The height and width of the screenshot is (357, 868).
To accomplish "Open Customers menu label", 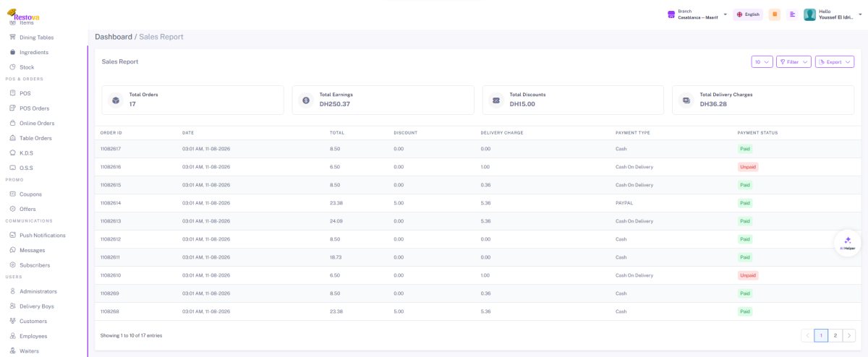I will (33, 322).
